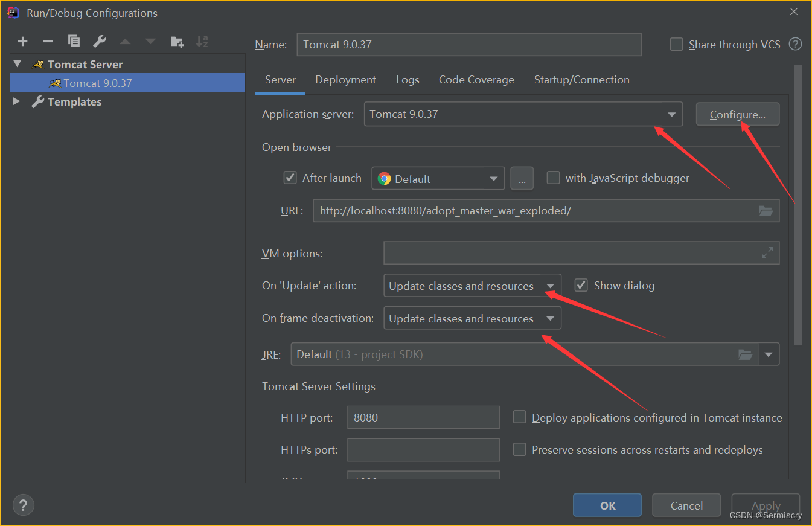Create a new folder for configurations
This screenshot has width=812, height=526.
177,42
